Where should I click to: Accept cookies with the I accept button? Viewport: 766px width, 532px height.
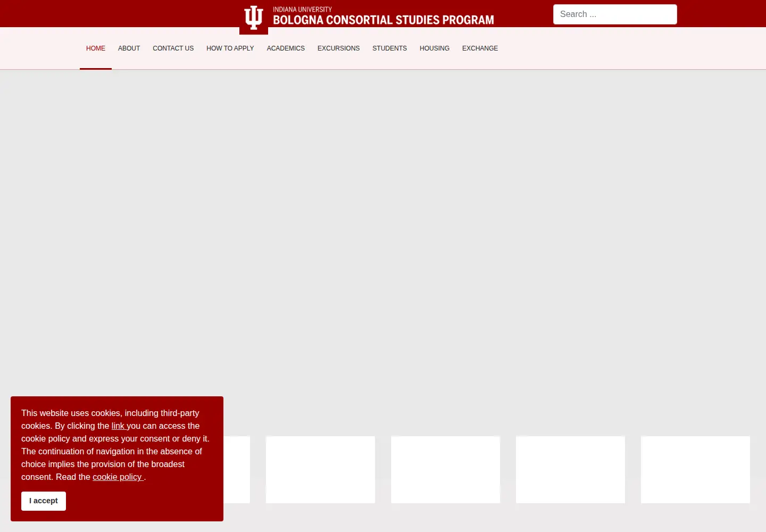pos(44,501)
